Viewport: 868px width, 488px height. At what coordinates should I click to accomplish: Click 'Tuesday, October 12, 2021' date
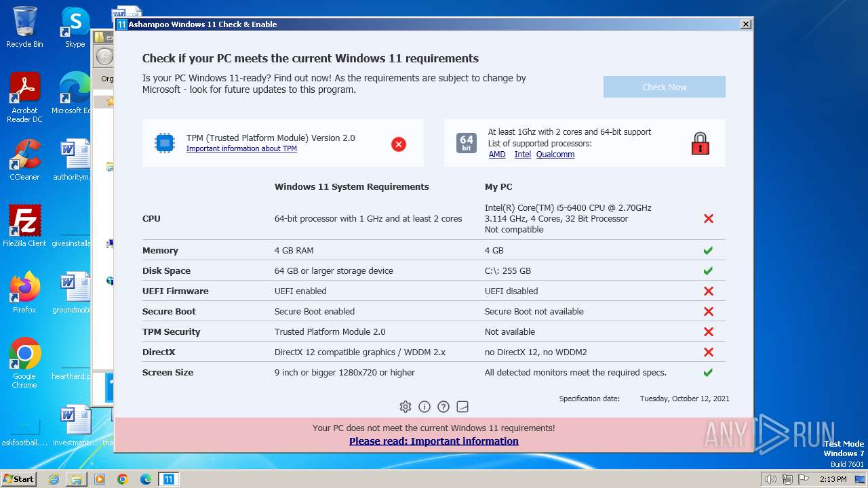coord(685,399)
